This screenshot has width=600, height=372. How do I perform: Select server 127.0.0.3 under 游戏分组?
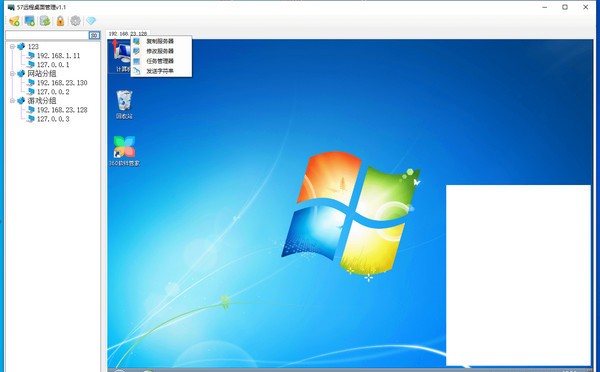(x=53, y=119)
